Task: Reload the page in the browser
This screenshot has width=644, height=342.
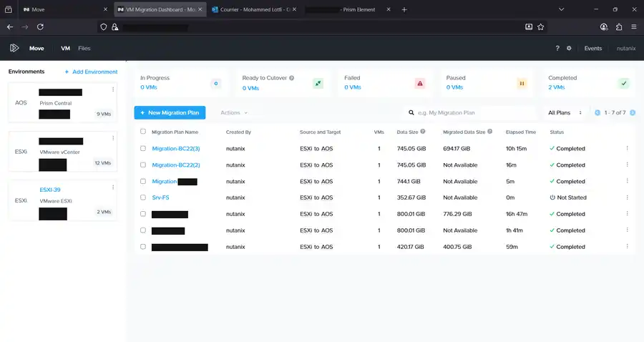Action: 40,26
